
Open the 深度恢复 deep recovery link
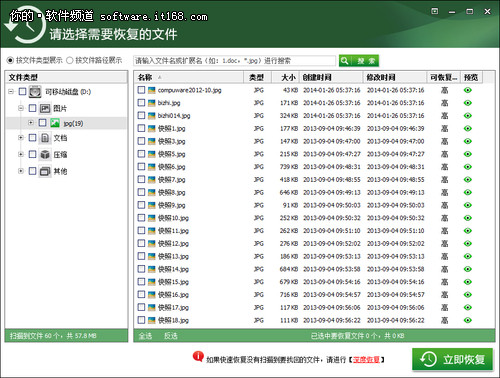366,360
